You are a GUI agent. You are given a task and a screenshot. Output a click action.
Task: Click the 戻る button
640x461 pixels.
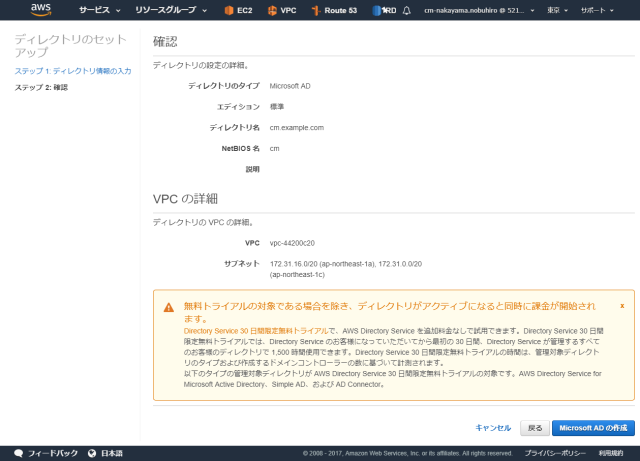[535, 428]
